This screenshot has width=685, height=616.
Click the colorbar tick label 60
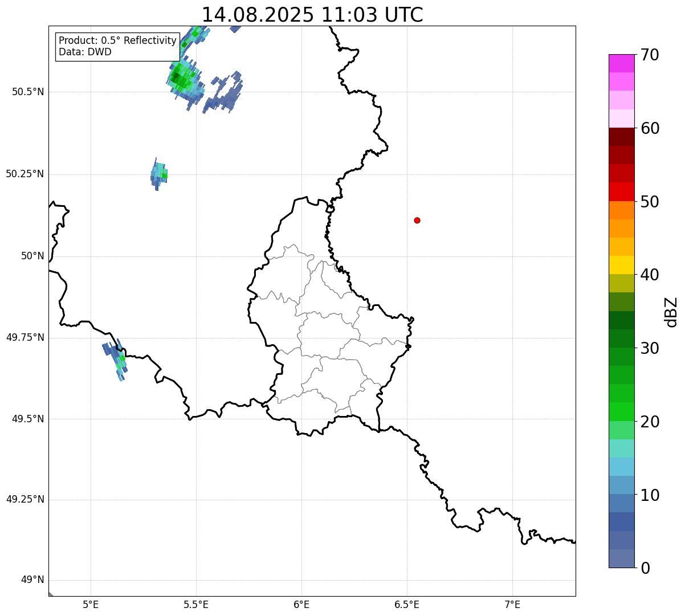tap(650, 129)
